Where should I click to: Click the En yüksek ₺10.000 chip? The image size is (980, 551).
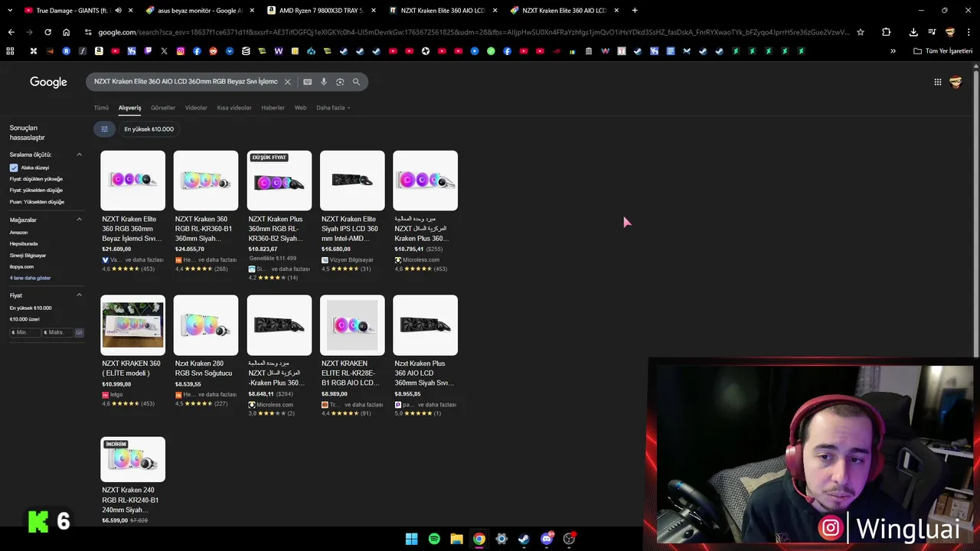pos(149,129)
